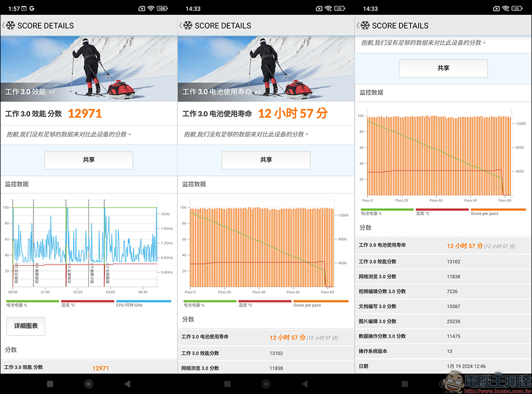Tap the crossed-box icon in left status bar
532x394 pixels.
click(x=142, y=9)
